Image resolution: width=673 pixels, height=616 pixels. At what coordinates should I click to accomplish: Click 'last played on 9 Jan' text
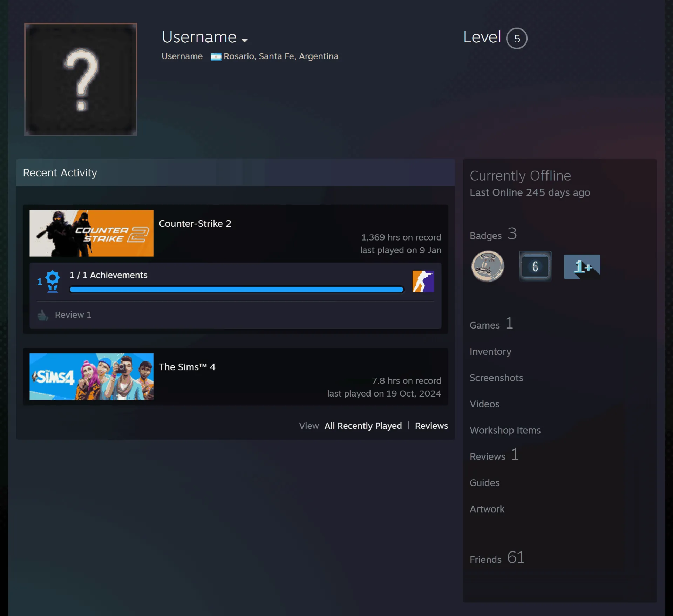point(401,250)
